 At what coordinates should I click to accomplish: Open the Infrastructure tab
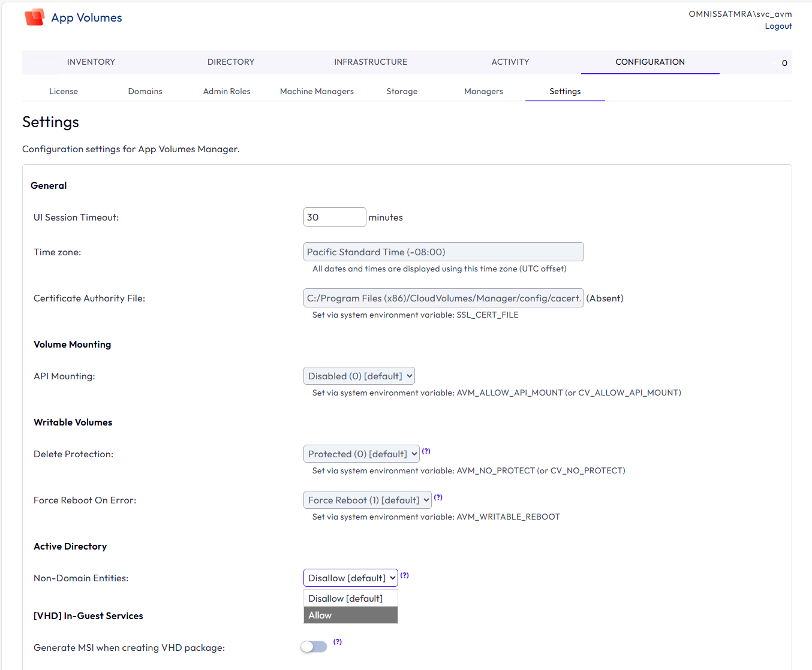371,62
